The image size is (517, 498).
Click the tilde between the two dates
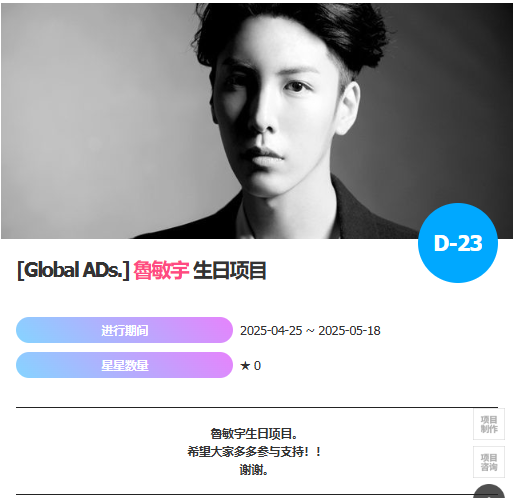tap(310, 331)
